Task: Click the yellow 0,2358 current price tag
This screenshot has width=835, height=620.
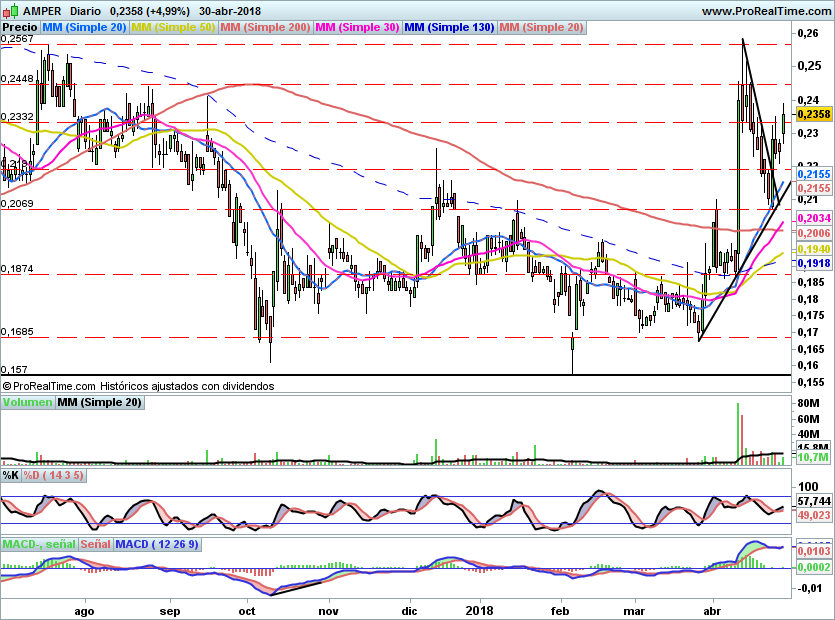Action: 814,115
